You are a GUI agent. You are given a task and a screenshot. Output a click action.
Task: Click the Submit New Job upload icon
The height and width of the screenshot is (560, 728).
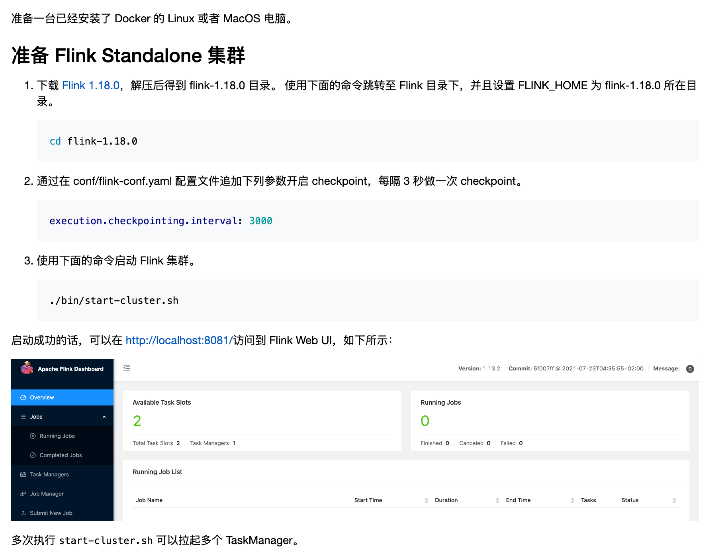pyautogui.click(x=23, y=513)
